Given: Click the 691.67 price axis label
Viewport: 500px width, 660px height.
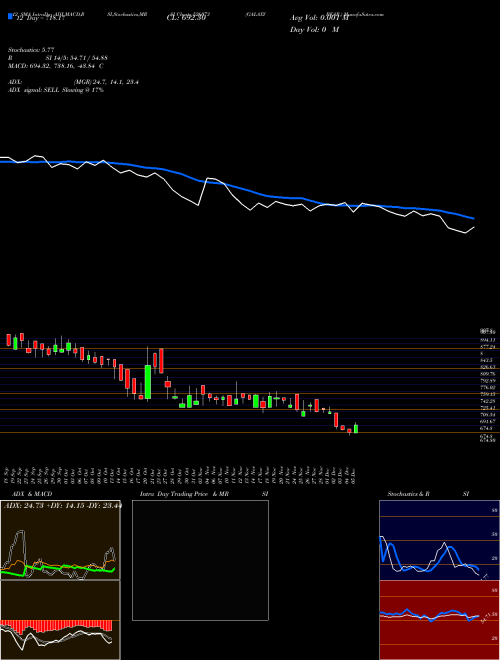Looking at the screenshot, I should pos(489,421).
